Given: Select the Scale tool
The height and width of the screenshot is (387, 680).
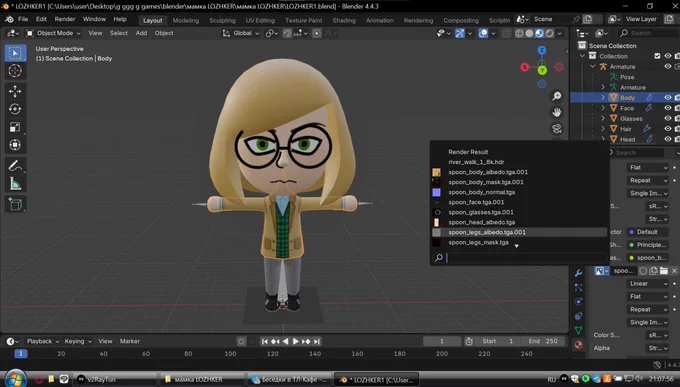Looking at the screenshot, I should (15, 127).
